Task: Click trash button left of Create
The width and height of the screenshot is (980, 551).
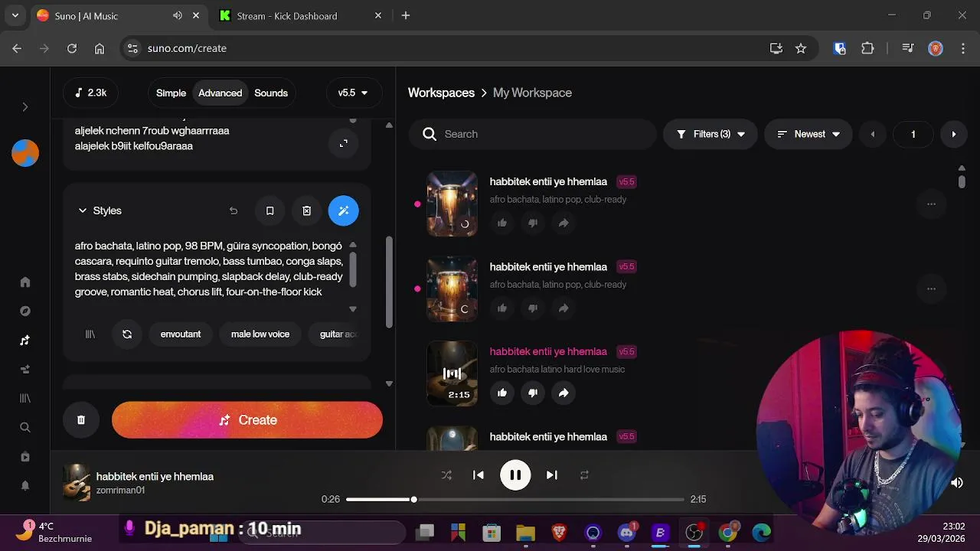Action: tap(81, 420)
